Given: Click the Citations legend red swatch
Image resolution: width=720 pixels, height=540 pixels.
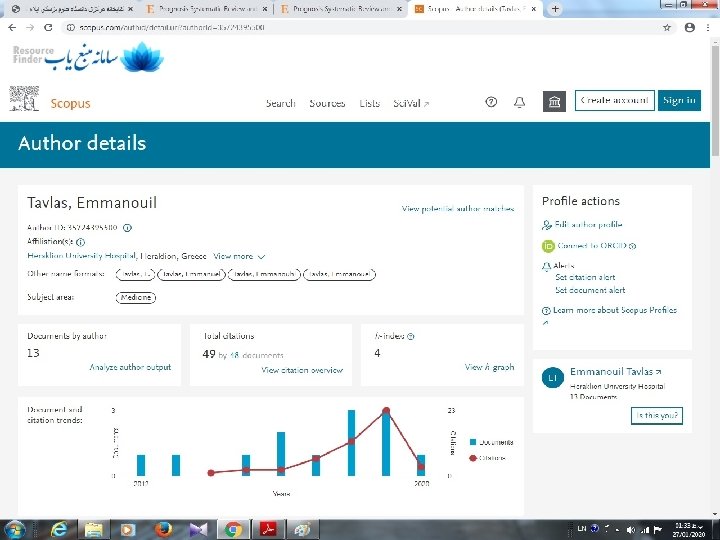Looking at the screenshot, I should pos(473,458).
